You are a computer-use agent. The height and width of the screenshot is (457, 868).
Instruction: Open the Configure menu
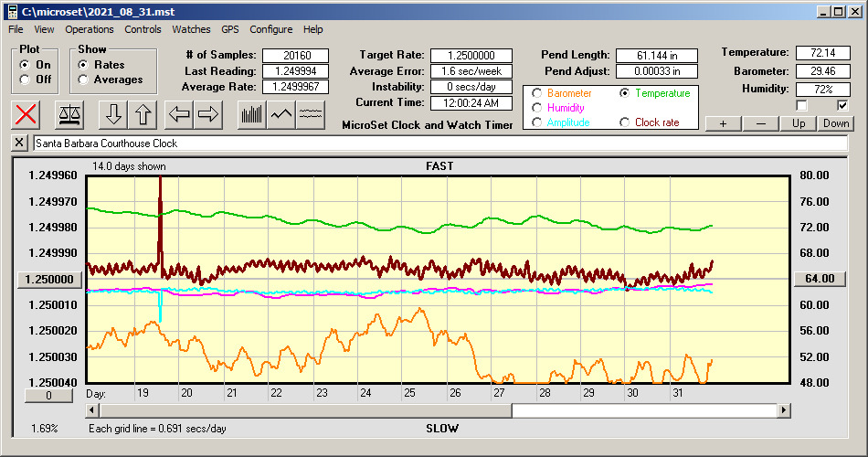(x=270, y=29)
